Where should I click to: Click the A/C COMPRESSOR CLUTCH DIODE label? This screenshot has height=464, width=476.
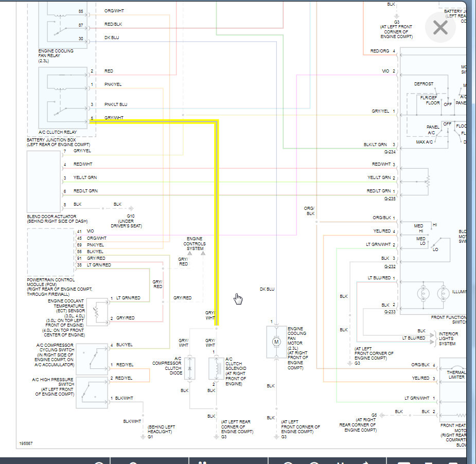(x=167, y=366)
